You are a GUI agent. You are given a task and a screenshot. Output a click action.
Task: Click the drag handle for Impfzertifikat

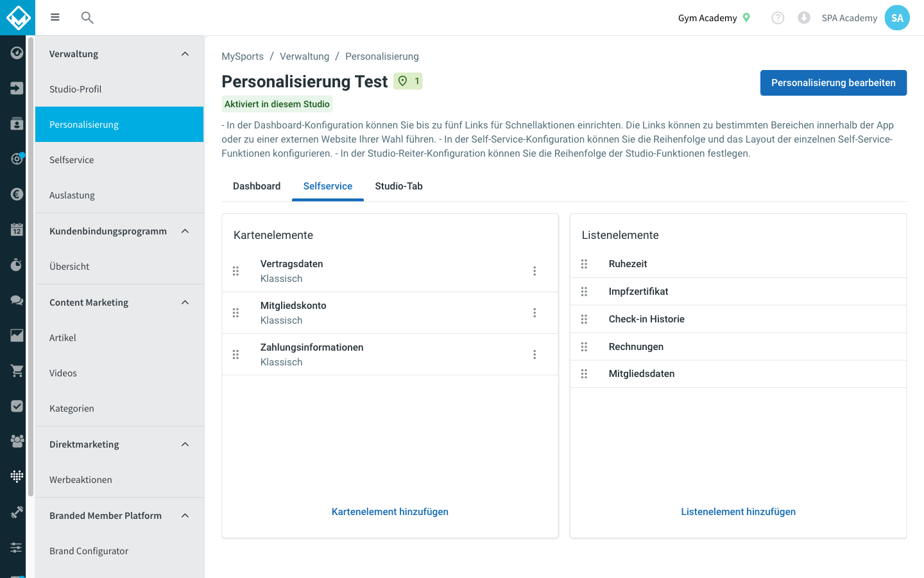(x=584, y=292)
